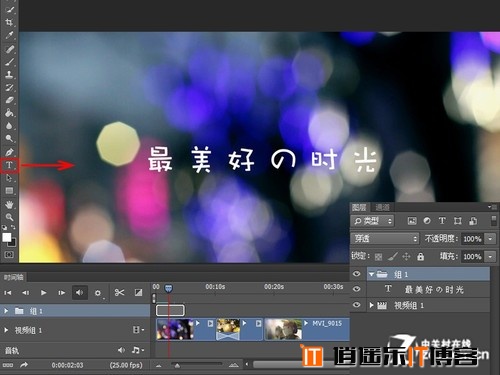Select the Rectangle shape tool
Image resolution: width=500 pixels, height=375 pixels.
click(x=9, y=191)
